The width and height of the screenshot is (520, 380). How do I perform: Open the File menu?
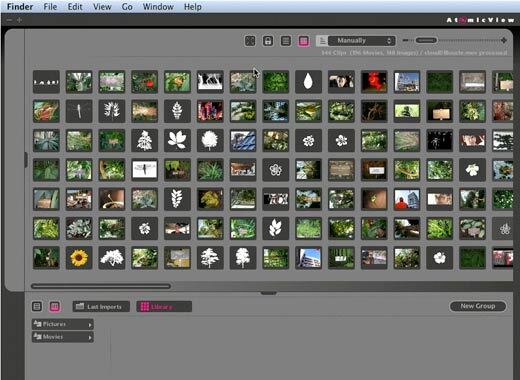(x=50, y=7)
